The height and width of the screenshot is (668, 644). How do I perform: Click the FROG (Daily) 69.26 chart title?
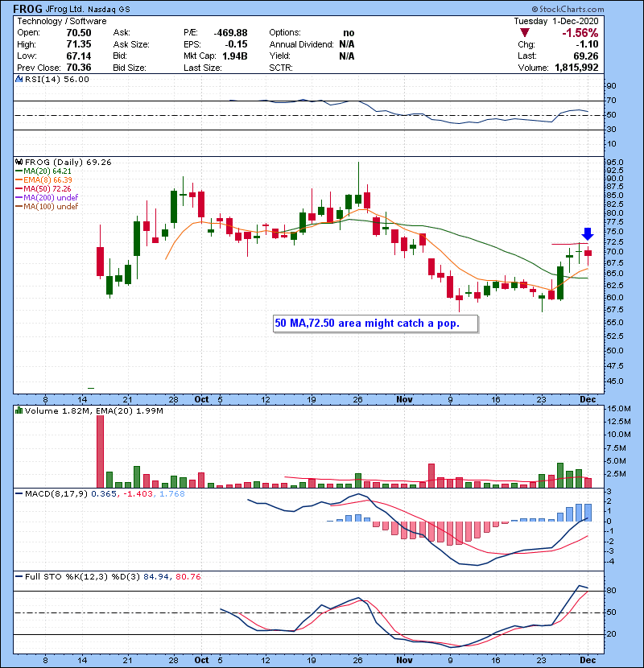(x=68, y=163)
